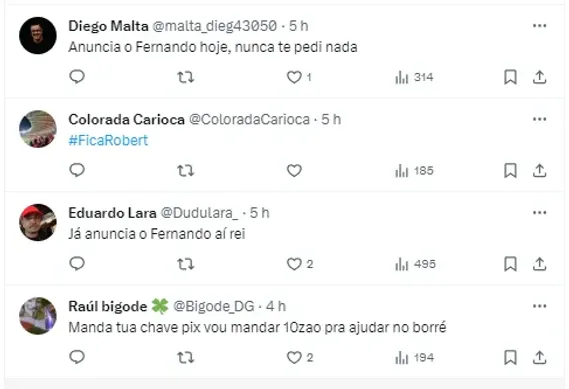Open more options on Eduardo Lara's tweet
Image resolution: width=569 pixels, height=389 pixels.
point(540,213)
